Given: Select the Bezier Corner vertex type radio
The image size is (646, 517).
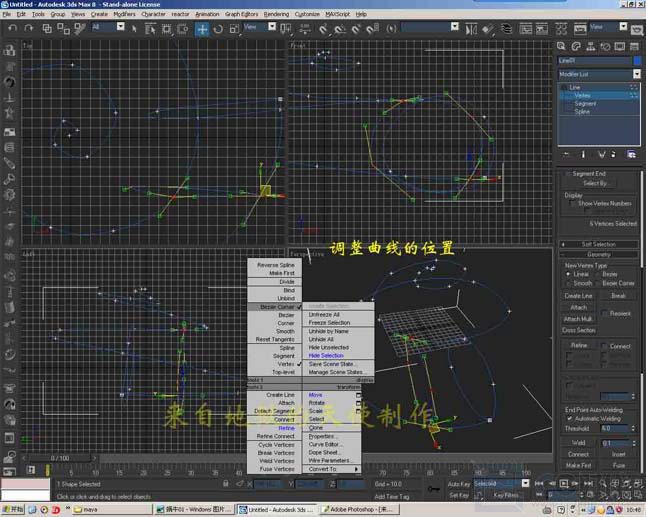Looking at the screenshot, I should [597, 283].
